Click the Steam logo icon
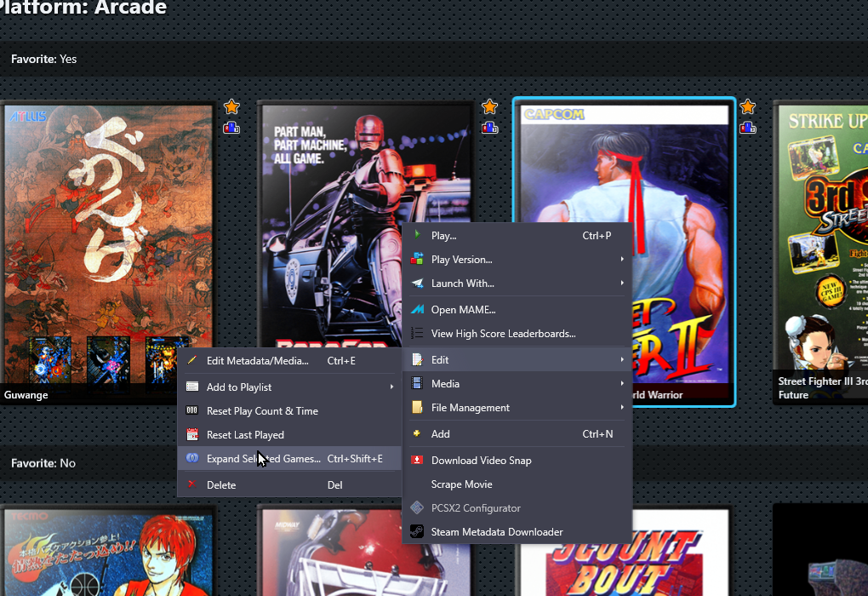This screenshot has width=868, height=596. pyautogui.click(x=417, y=532)
